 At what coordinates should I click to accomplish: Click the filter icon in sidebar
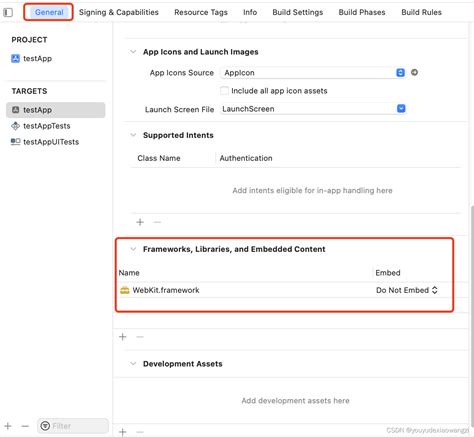click(x=45, y=426)
